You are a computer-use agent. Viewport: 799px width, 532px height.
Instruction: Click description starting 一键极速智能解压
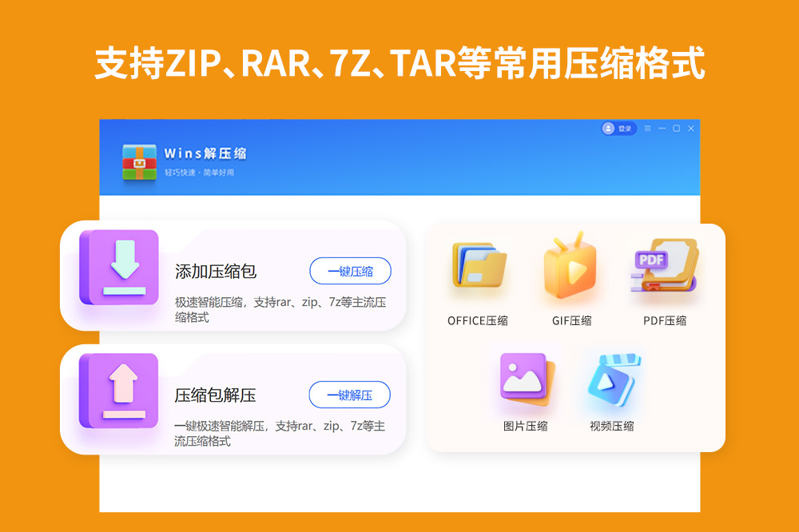click(280, 434)
